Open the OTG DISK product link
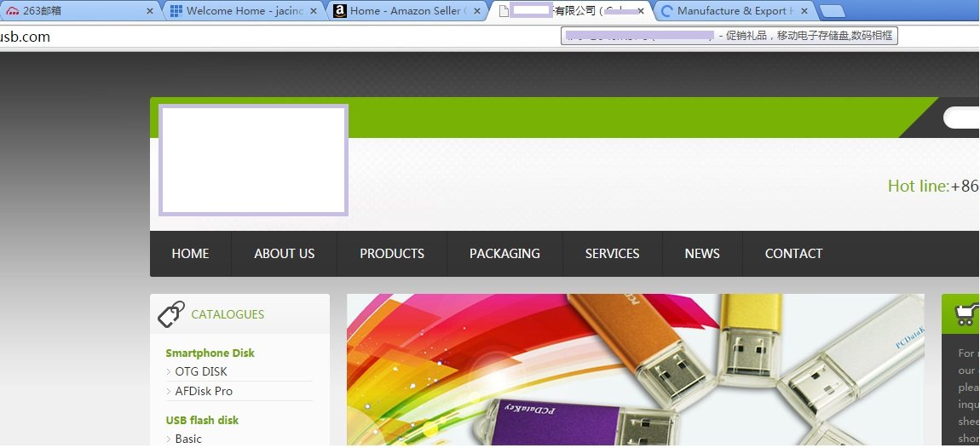Screen dimensions: 980x448 (x=201, y=371)
